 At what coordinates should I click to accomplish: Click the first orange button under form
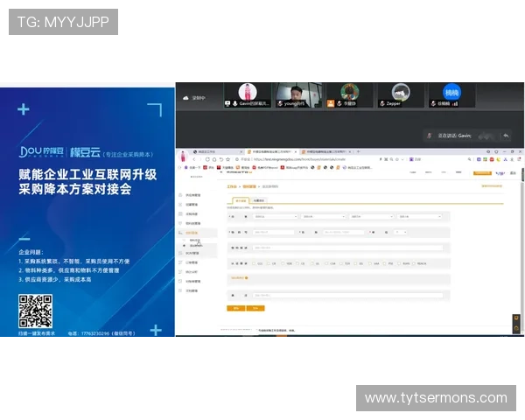[x=236, y=308]
